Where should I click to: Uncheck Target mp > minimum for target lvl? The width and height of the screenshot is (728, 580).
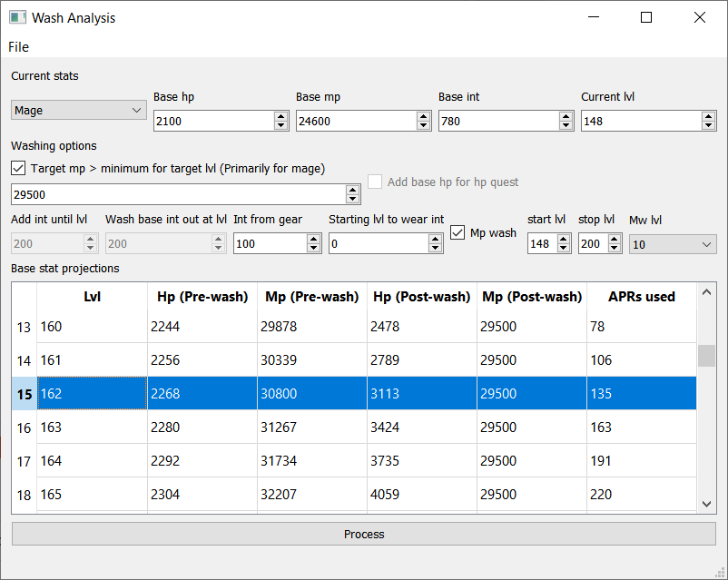pos(18,168)
